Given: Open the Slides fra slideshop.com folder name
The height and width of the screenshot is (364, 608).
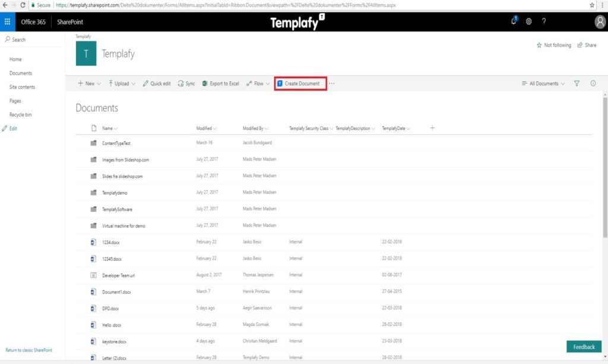Looking at the screenshot, I should (x=122, y=176).
